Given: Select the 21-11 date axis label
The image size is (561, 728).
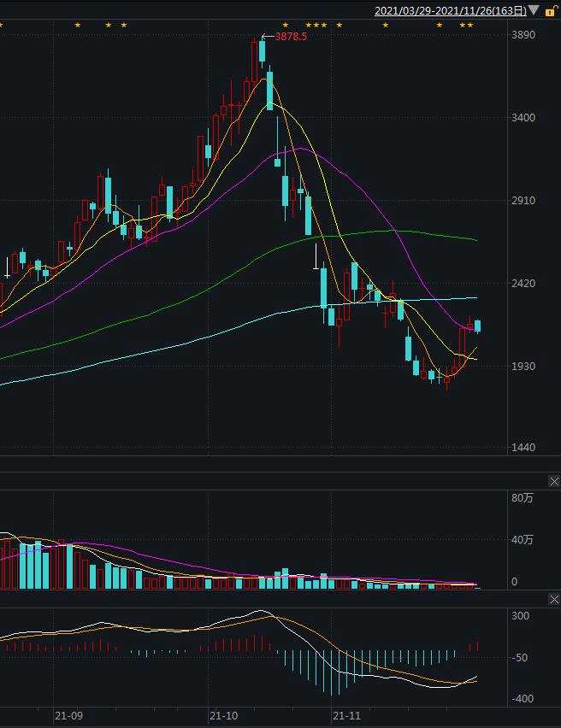Looking at the screenshot, I should [346, 715].
